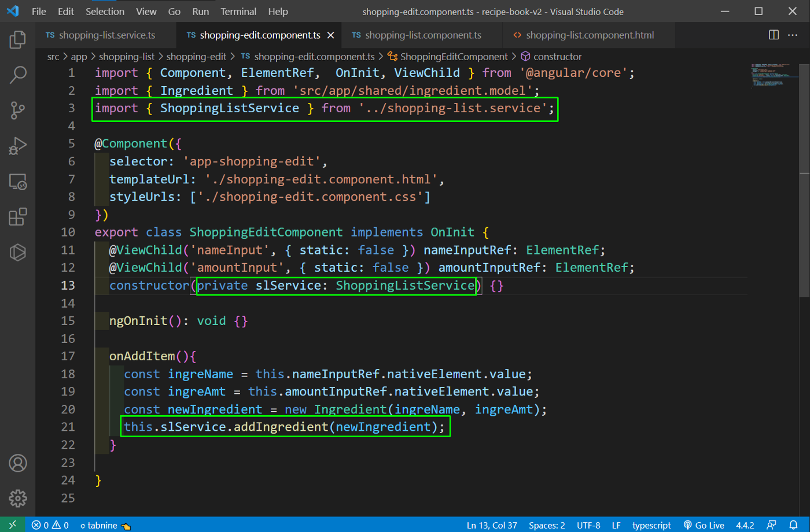Open notifications bell in status bar
The image size is (810, 532).
(x=793, y=525)
